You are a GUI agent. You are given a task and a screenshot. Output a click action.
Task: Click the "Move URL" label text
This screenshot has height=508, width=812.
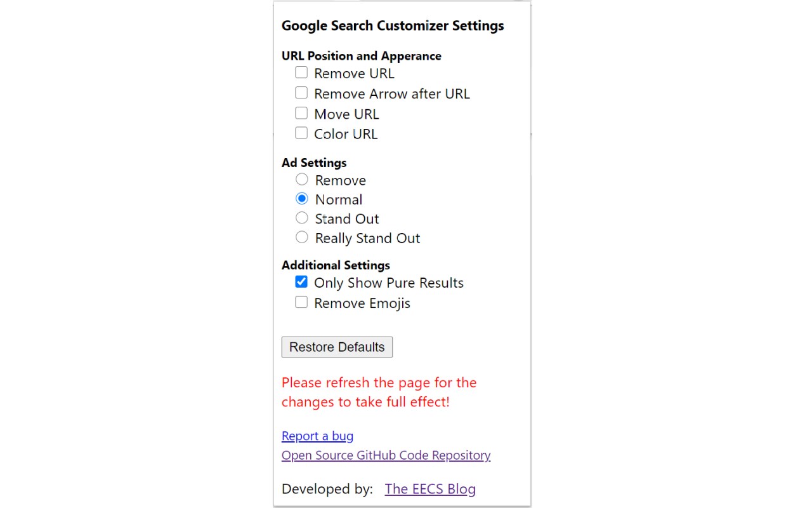coord(346,114)
